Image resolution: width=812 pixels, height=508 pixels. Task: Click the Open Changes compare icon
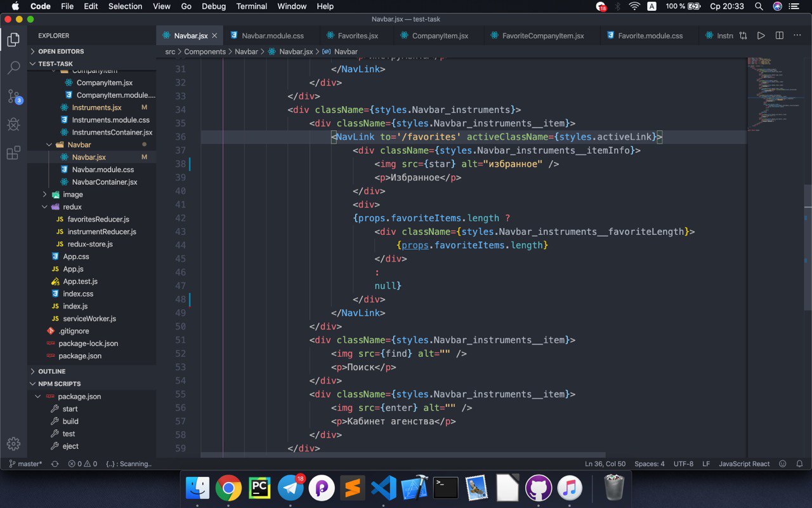click(x=743, y=36)
